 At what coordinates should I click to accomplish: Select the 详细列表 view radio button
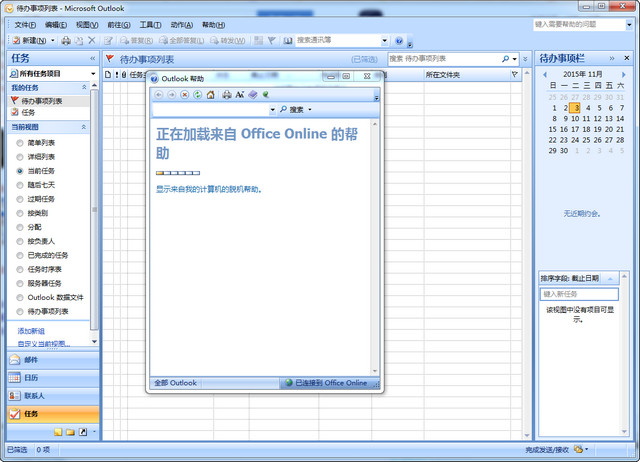(x=20, y=157)
